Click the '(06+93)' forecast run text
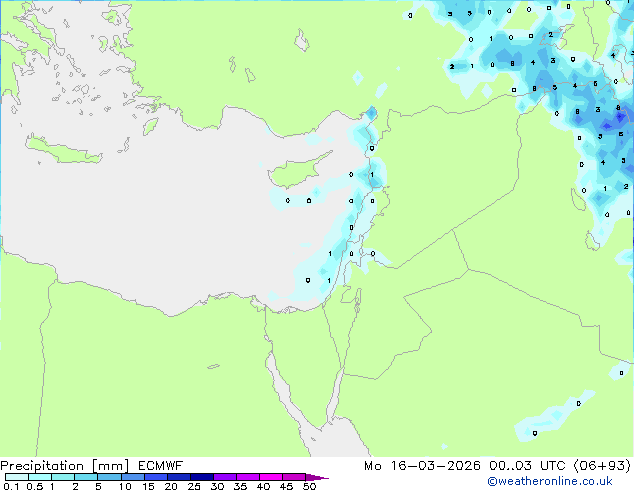This screenshot has height=490, width=634. pos(602,466)
